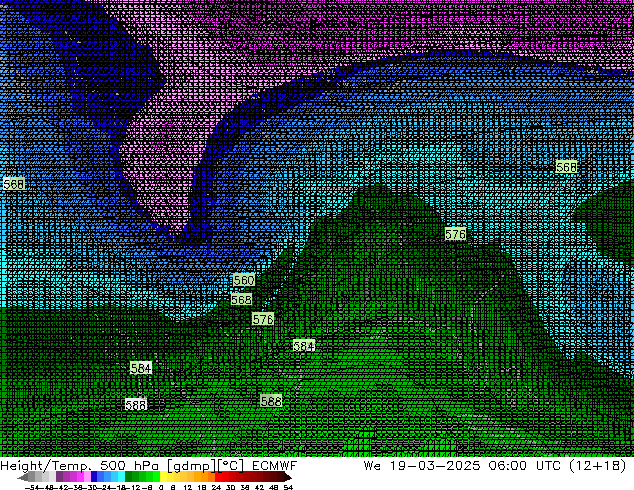Select the darkest green legend swatch
The width and height of the screenshot is (634, 490).
[129, 476]
